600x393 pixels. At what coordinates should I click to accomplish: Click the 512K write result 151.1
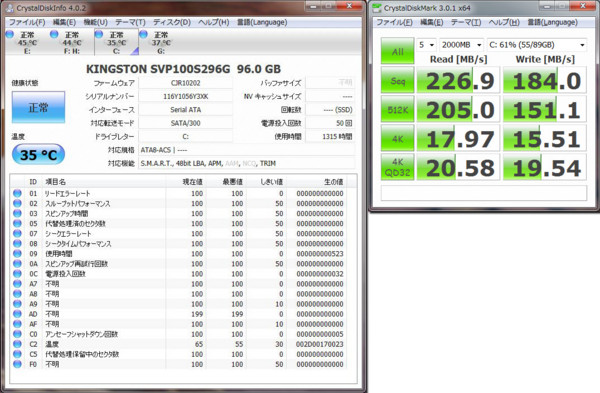point(545,109)
